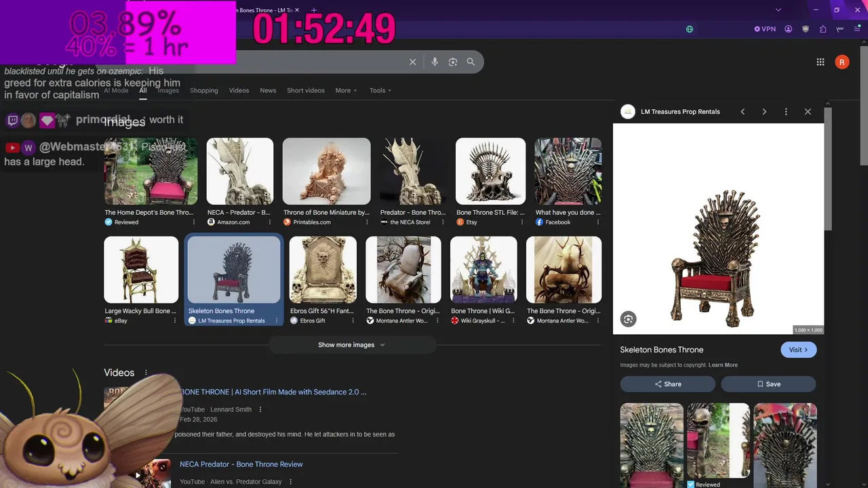Share the Skeleton Bones Throne image
868x488 pixels.
pos(667,384)
